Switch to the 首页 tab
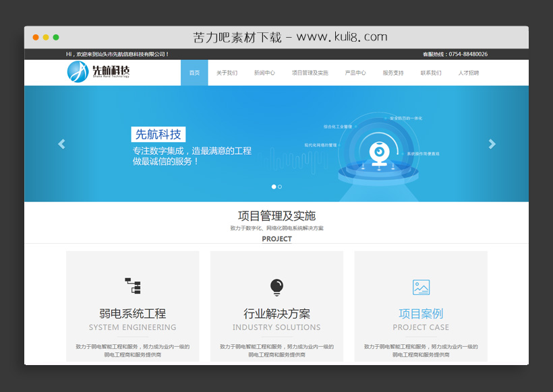Screen dimensions: 553x392 (194, 72)
